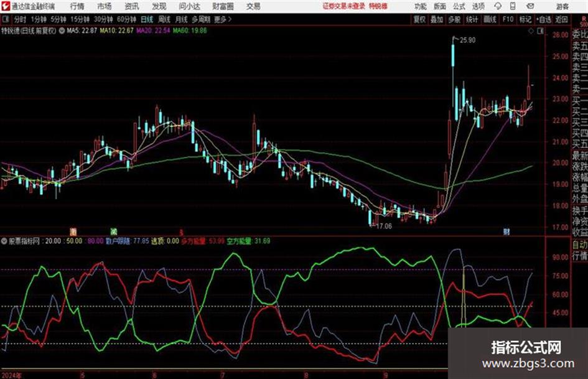Switch chart to 60分钟 period
This screenshot has height=379, width=588.
(126, 19)
